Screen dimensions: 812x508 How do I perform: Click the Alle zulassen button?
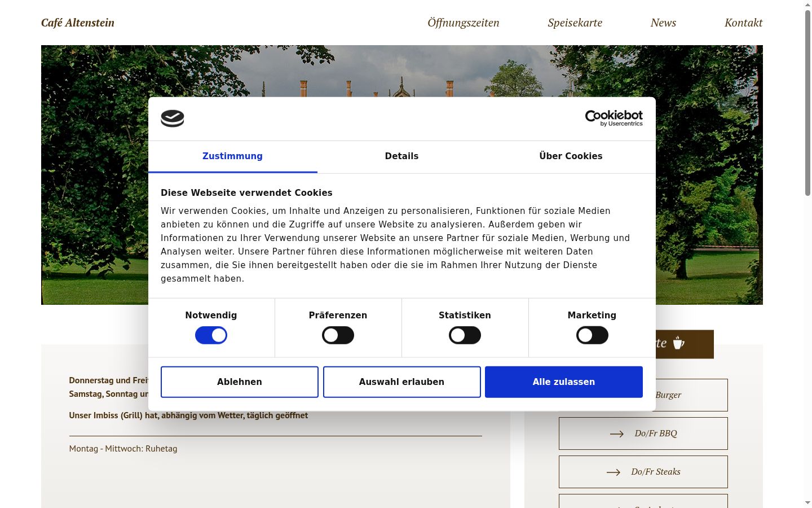coord(564,382)
